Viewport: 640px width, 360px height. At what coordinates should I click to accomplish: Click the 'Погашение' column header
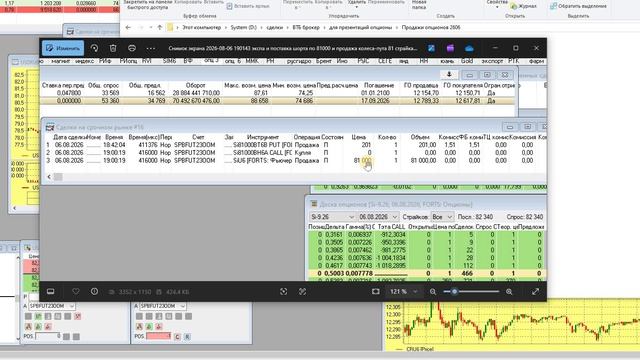point(379,85)
